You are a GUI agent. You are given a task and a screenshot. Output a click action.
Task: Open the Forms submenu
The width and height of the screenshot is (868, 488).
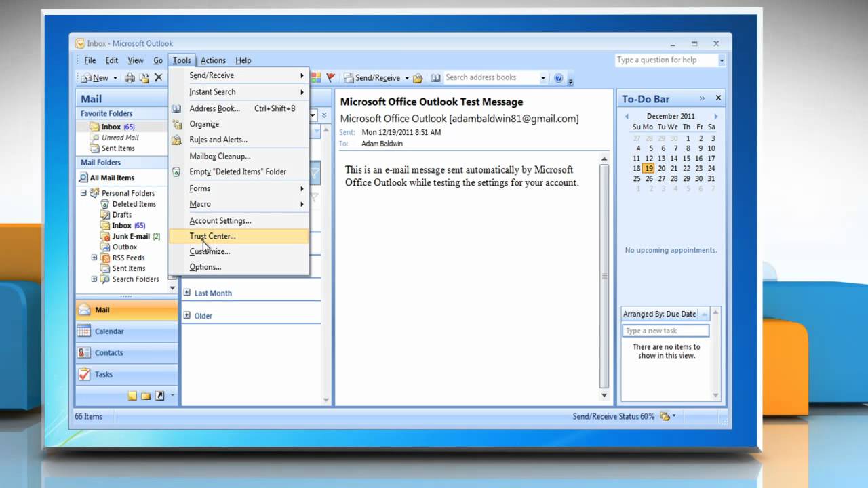coord(239,188)
